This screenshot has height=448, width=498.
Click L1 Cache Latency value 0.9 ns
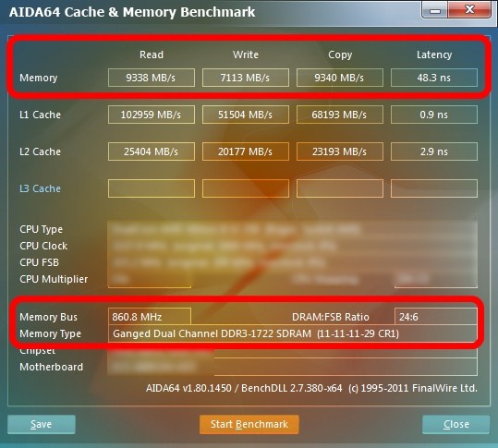tap(434, 115)
